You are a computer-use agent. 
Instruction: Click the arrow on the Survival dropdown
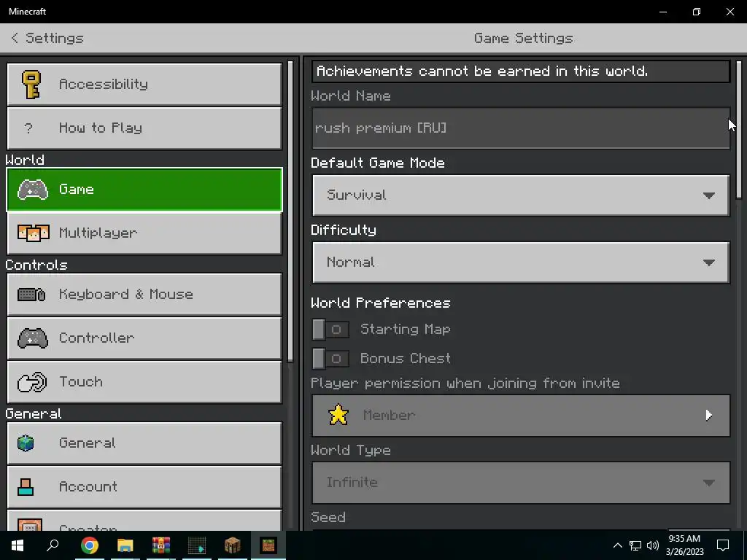point(709,195)
